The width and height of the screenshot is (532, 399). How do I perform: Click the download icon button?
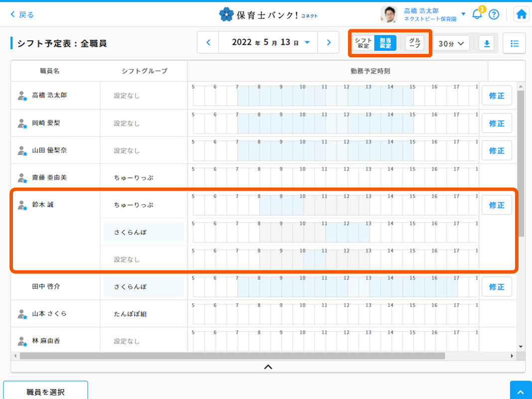(x=487, y=43)
